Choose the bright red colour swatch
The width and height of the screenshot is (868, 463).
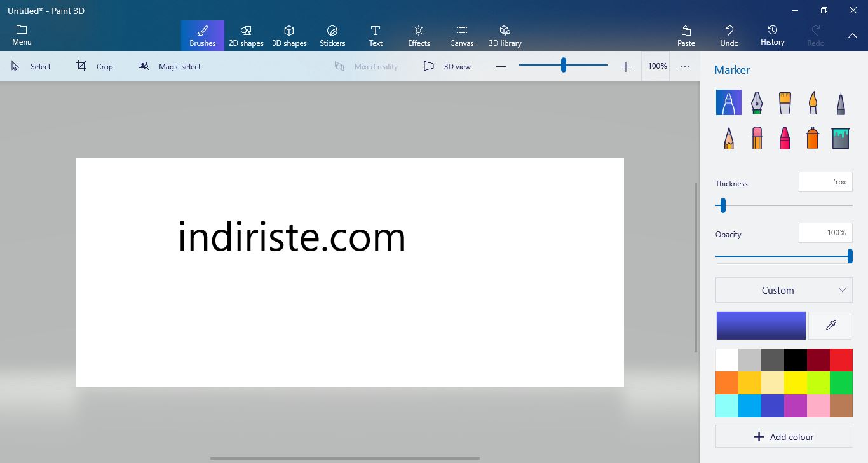[x=841, y=360]
